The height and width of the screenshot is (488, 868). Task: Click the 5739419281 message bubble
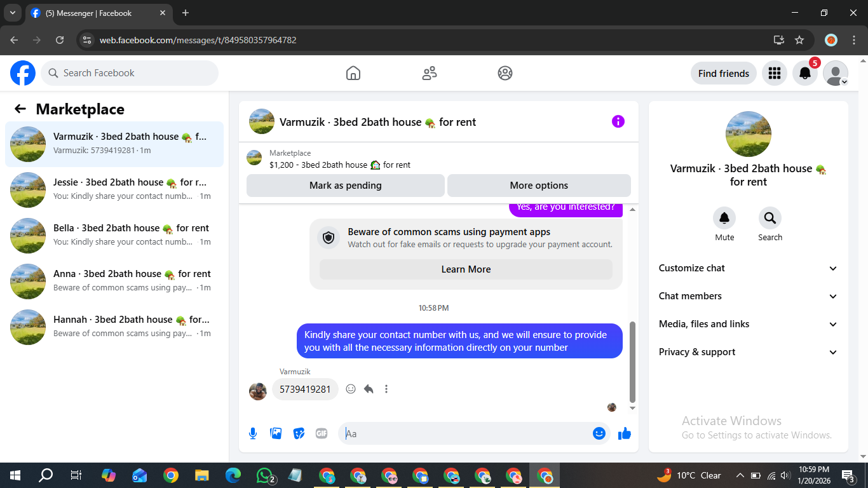pyautogui.click(x=305, y=389)
